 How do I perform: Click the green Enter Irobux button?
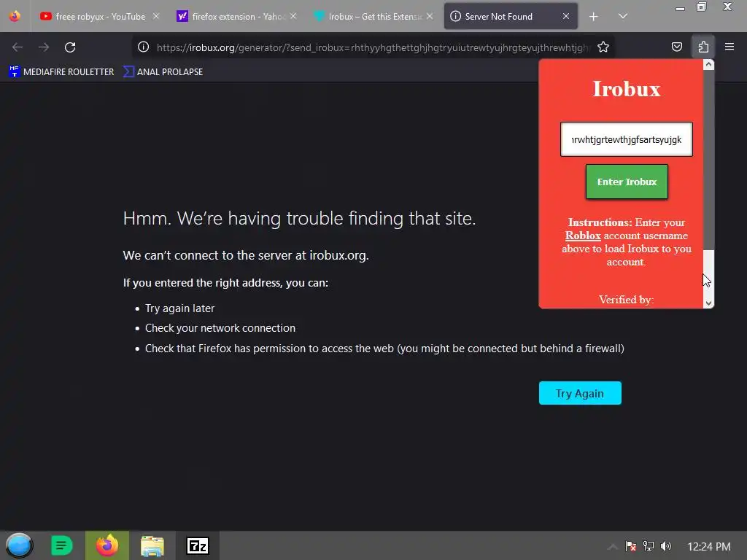point(627,182)
